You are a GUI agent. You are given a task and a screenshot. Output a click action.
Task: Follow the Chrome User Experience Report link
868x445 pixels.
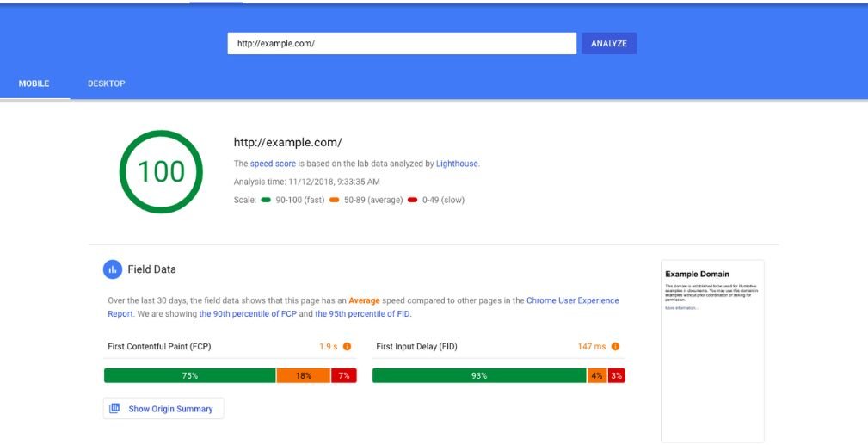coord(572,301)
